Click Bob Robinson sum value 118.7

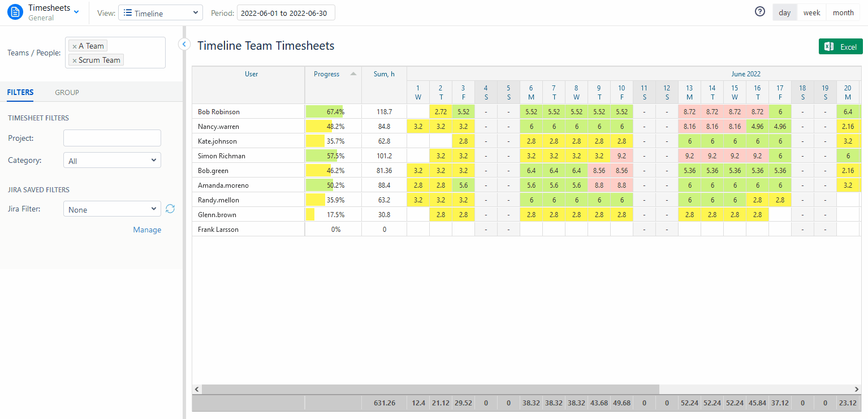tap(385, 111)
